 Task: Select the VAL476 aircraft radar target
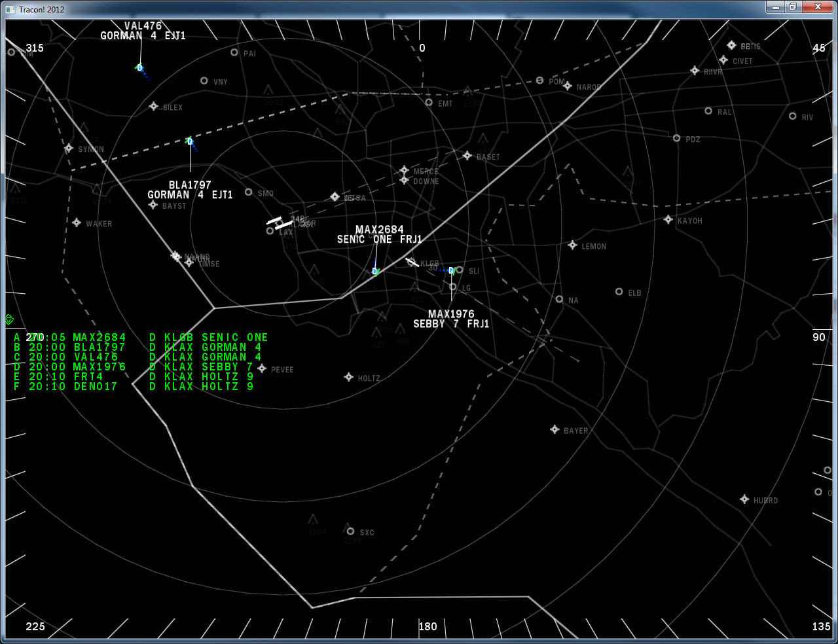(139, 67)
